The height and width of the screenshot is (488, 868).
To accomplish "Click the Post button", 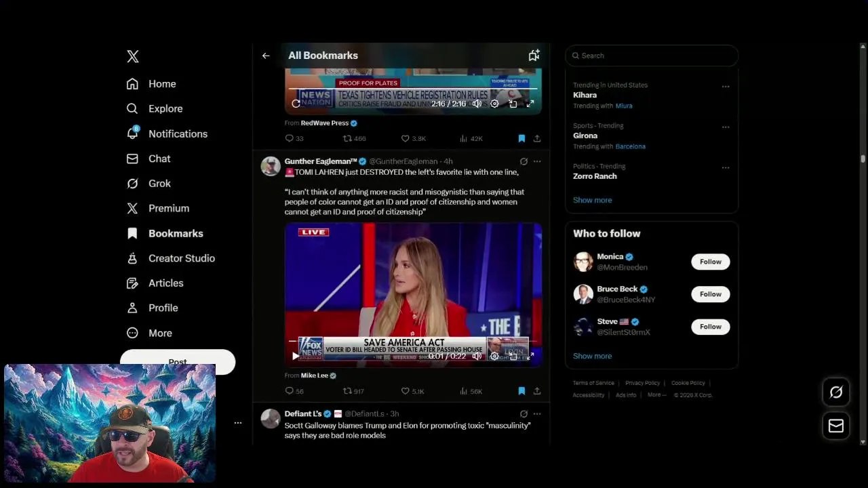I will coord(178,361).
